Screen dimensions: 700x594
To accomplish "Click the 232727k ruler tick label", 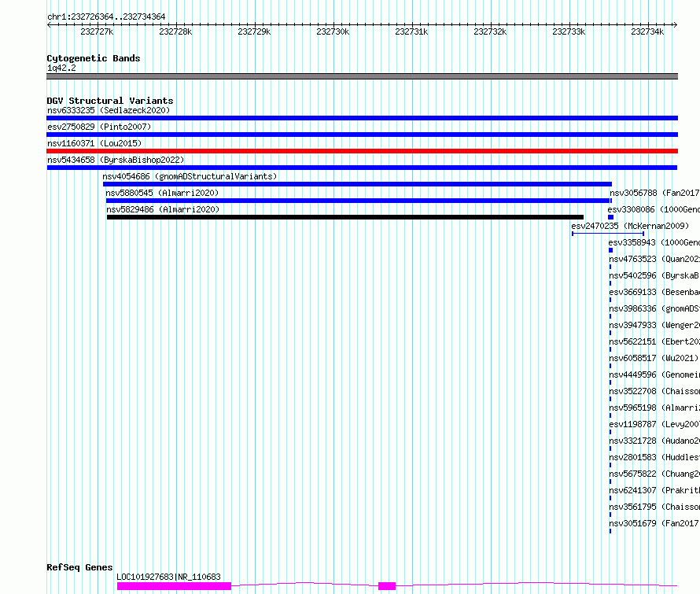I will (x=97, y=31).
